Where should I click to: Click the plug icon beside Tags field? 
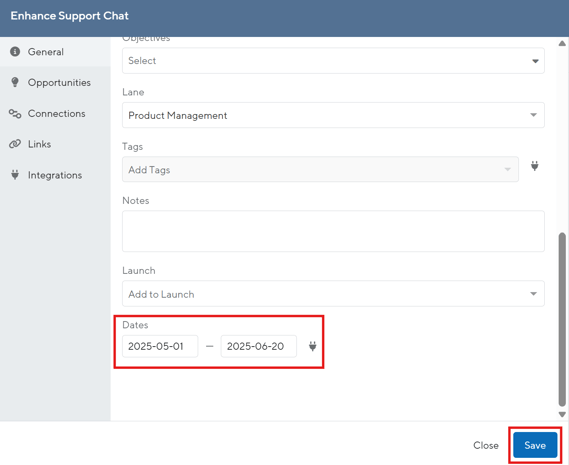point(535,166)
